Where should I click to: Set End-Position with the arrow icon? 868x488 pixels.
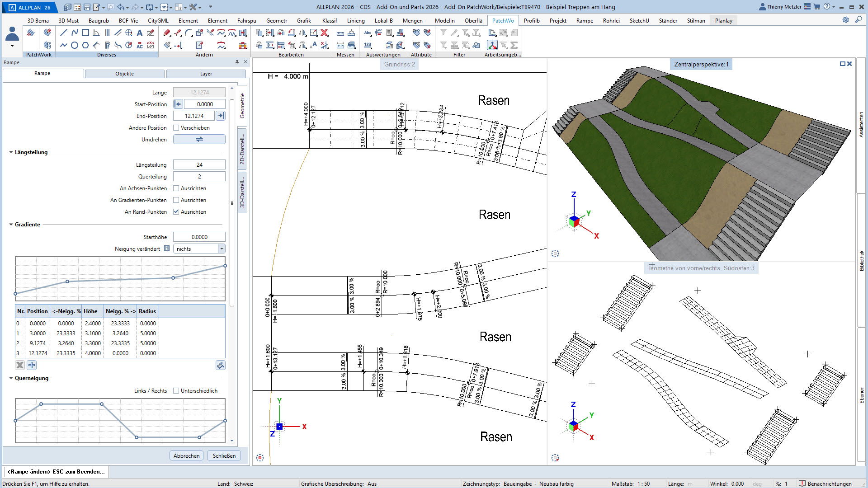click(220, 116)
